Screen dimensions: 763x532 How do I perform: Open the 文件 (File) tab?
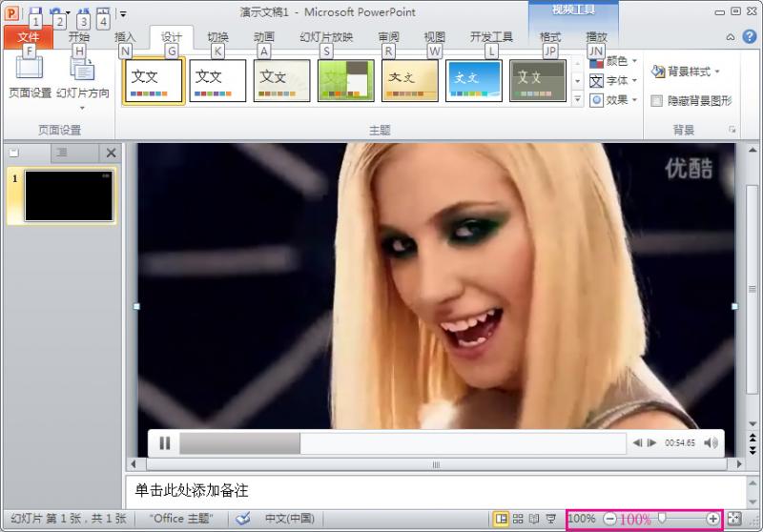(x=29, y=37)
